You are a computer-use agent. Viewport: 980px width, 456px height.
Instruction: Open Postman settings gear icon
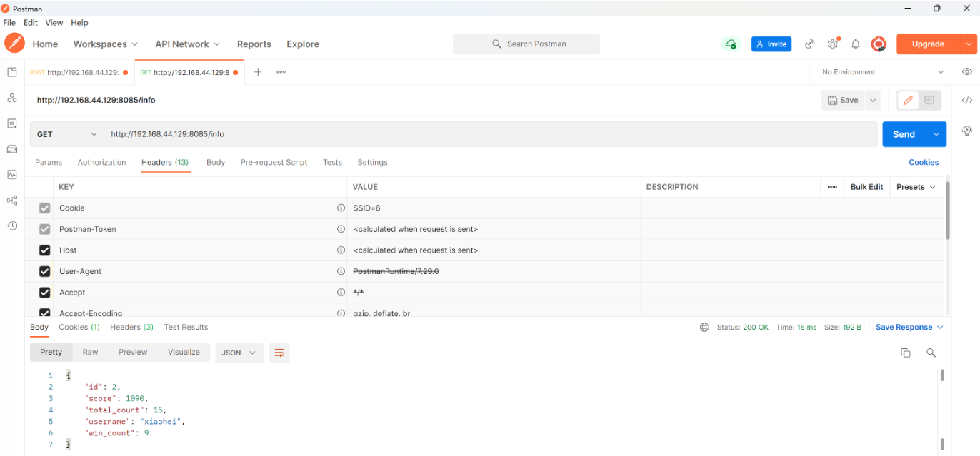pos(833,44)
